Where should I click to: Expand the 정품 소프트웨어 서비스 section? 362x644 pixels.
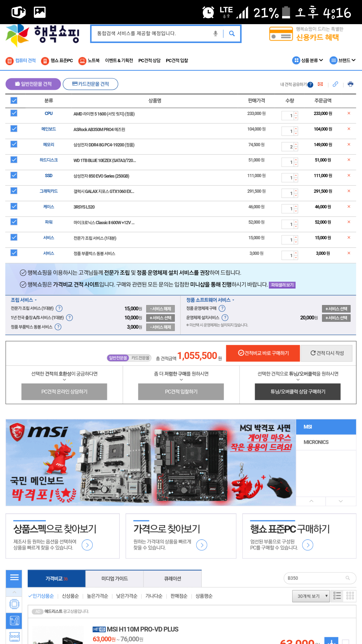point(210,300)
